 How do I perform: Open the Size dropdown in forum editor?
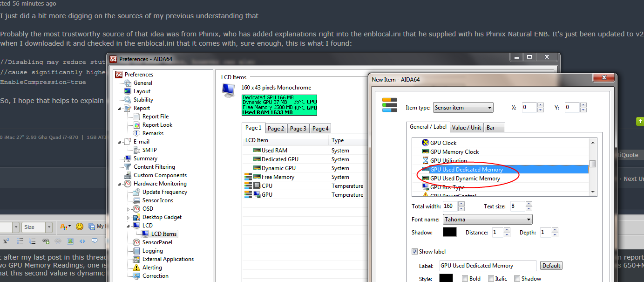[x=38, y=227]
